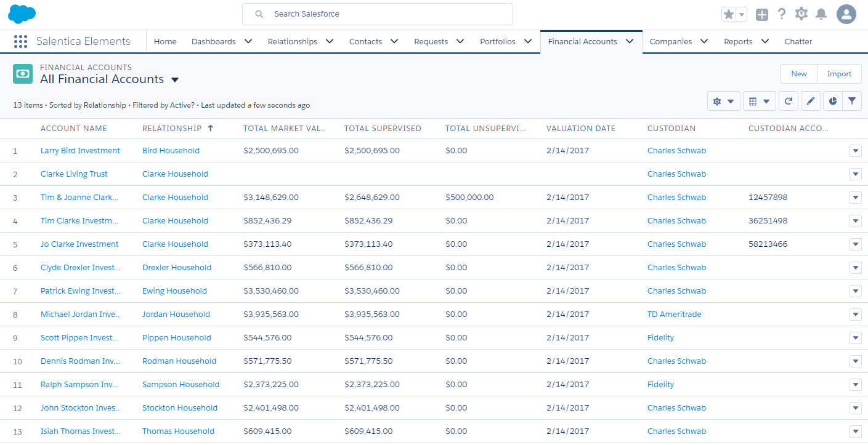Image resolution: width=868 pixels, height=445 pixels.
Task: Open the Setup gear icon in header
Action: (x=801, y=14)
